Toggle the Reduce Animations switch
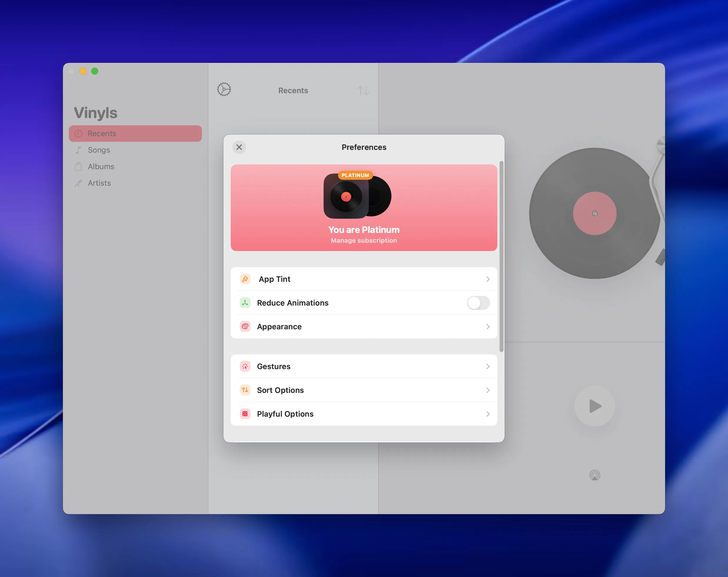The image size is (728, 577). tap(478, 303)
